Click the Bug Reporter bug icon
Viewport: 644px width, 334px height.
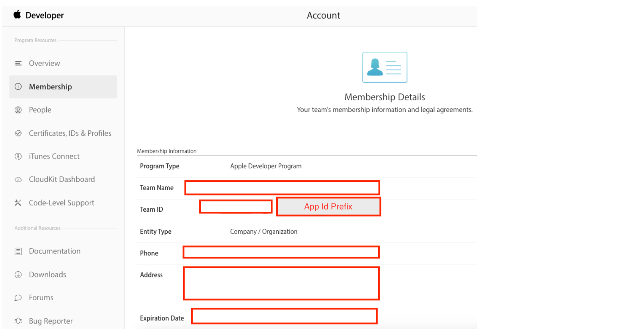coord(18,321)
